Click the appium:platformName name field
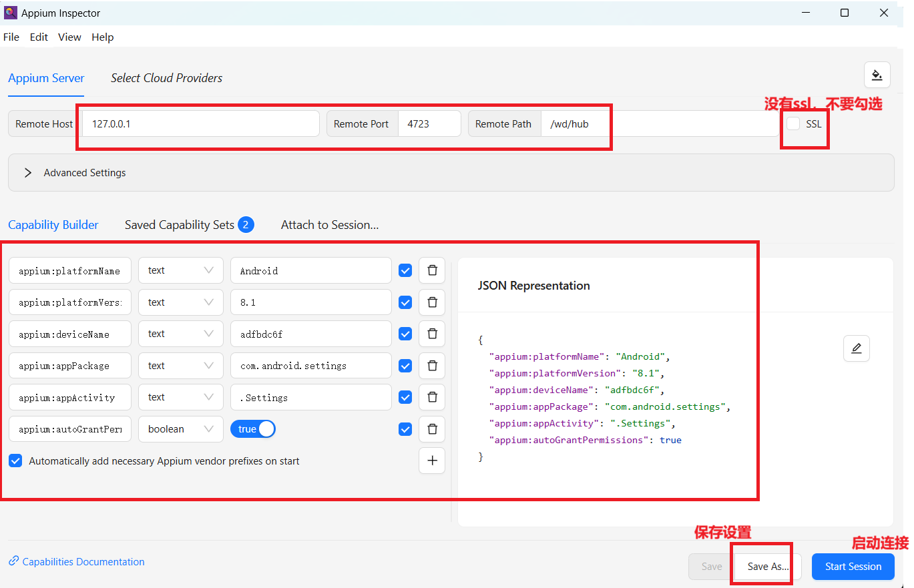This screenshot has width=914, height=588. click(x=70, y=270)
